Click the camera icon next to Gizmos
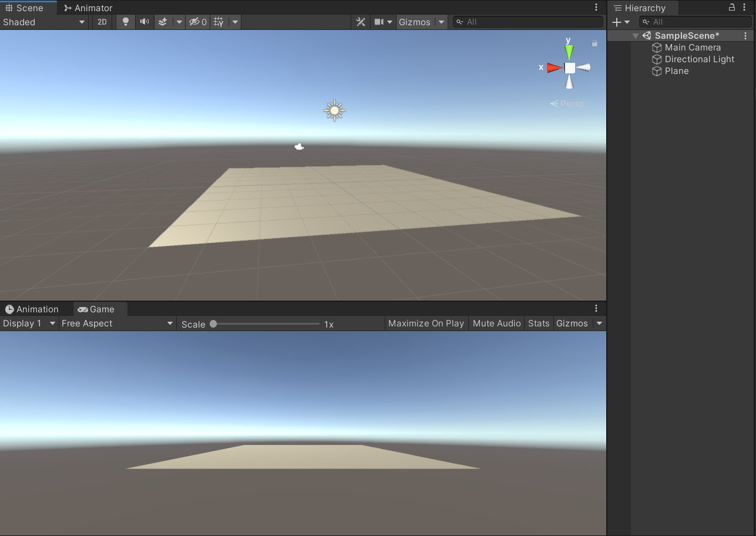Image resolution: width=756 pixels, height=536 pixels. point(380,22)
